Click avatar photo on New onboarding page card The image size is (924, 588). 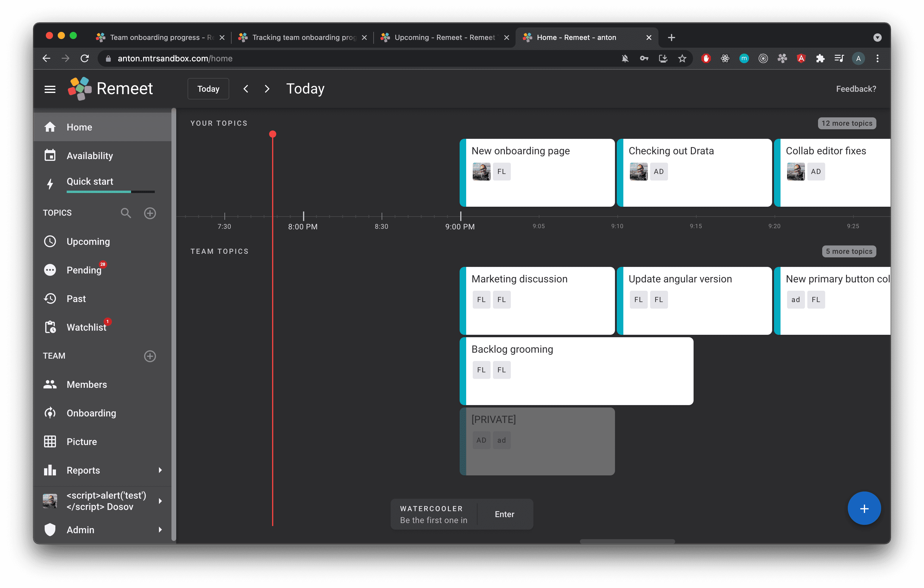(x=481, y=172)
